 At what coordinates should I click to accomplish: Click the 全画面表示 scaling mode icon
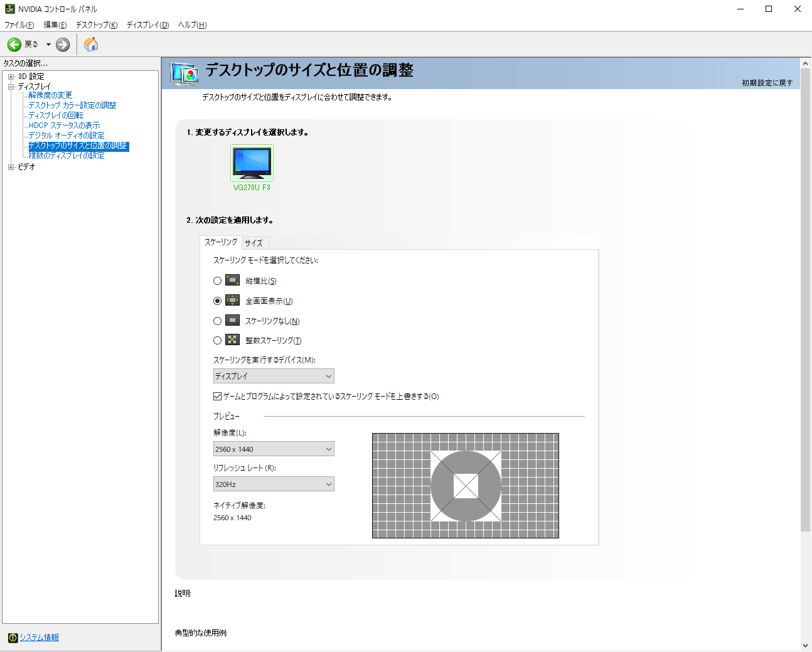click(232, 301)
